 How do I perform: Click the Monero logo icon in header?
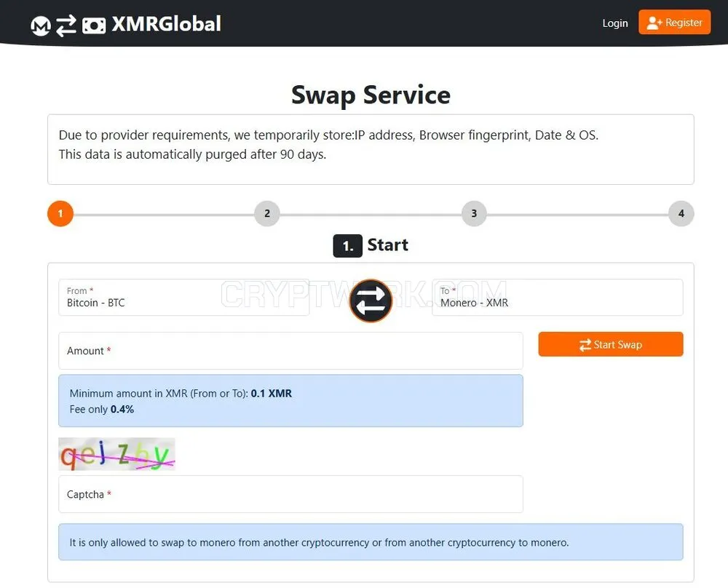(40, 25)
